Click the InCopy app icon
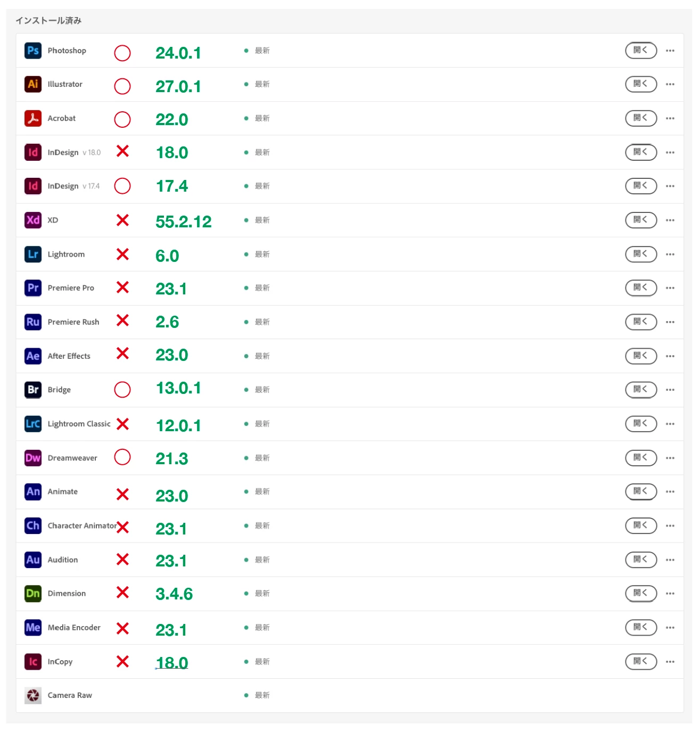 point(33,661)
